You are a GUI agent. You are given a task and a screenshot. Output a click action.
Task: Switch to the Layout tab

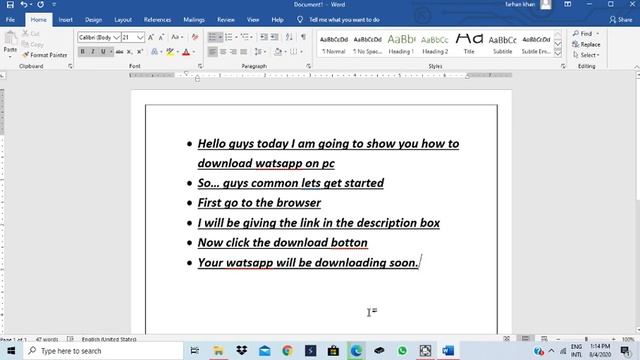pos(123,20)
